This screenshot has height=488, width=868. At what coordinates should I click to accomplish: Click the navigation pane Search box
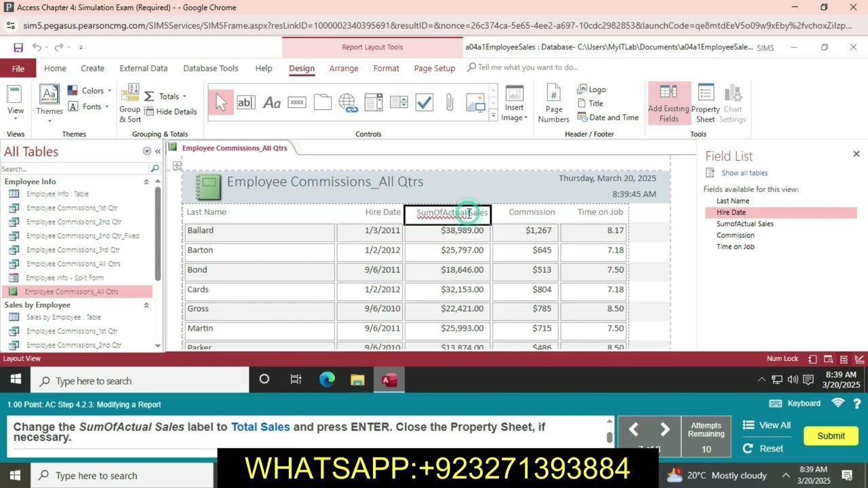[x=75, y=169]
